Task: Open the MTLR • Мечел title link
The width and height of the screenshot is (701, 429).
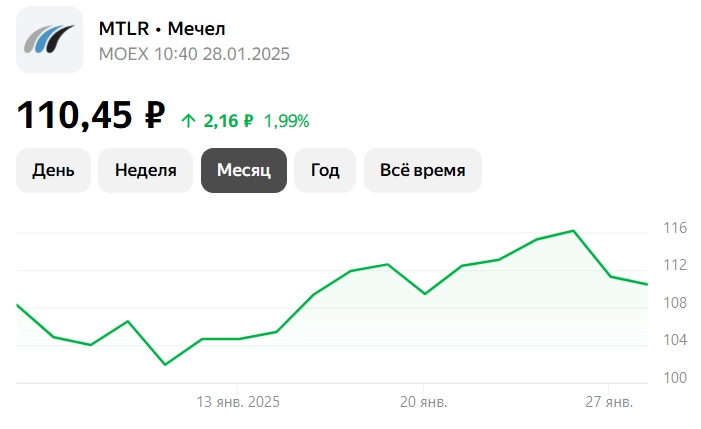Action: [x=162, y=28]
